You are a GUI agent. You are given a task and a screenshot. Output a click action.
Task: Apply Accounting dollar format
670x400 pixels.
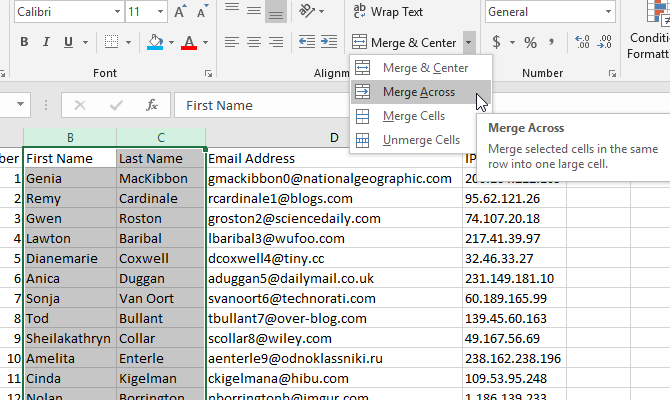[497, 42]
